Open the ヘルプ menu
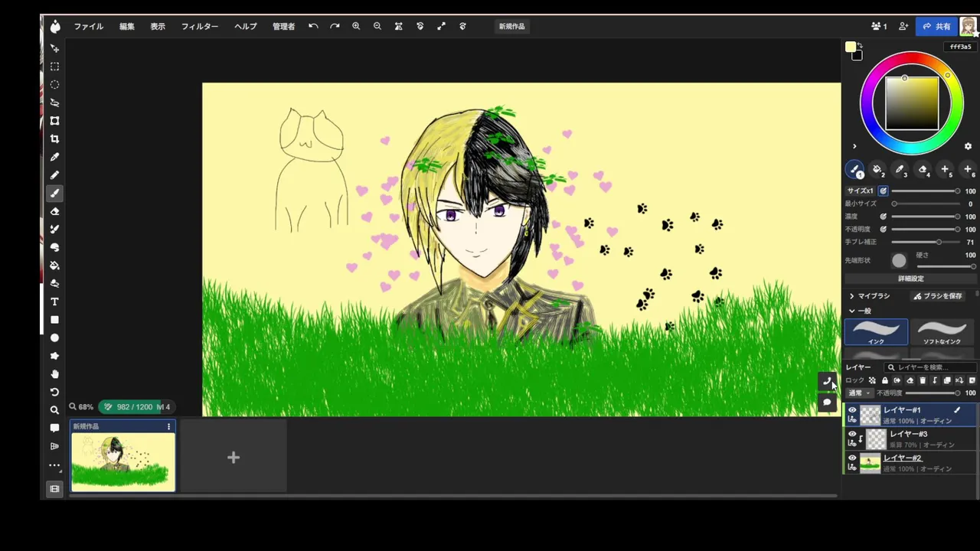This screenshot has height=551, width=980. coord(246,26)
